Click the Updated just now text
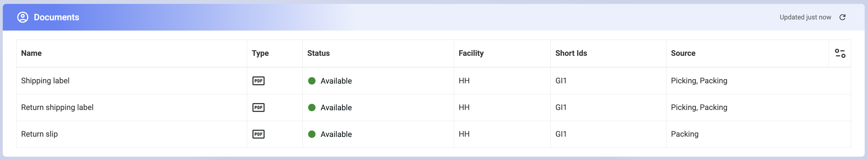The height and width of the screenshot is (160, 868). tap(805, 17)
